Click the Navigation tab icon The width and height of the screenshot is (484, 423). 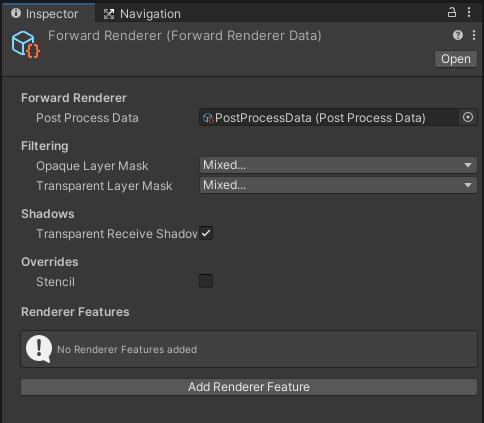click(x=109, y=14)
